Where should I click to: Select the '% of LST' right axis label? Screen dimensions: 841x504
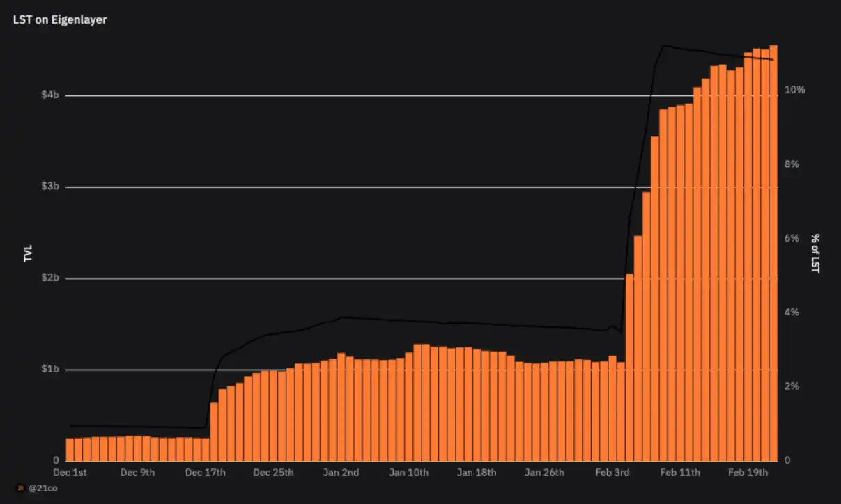pyautogui.click(x=815, y=253)
